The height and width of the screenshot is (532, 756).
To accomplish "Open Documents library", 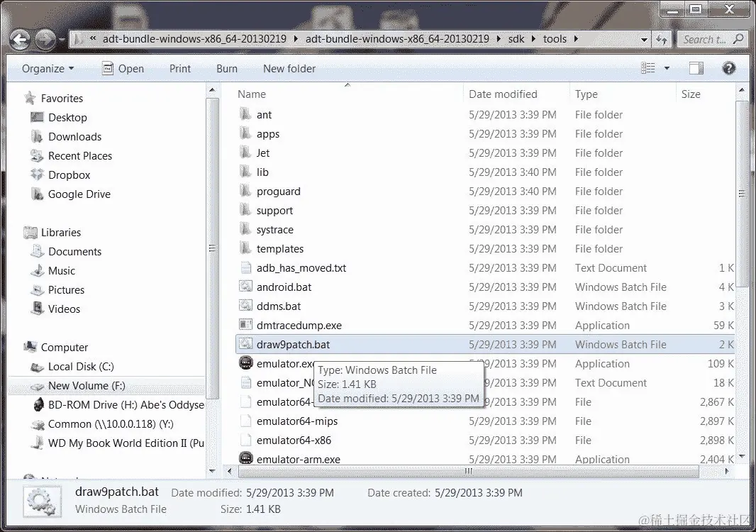I will pyautogui.click(x=74, y=251).
